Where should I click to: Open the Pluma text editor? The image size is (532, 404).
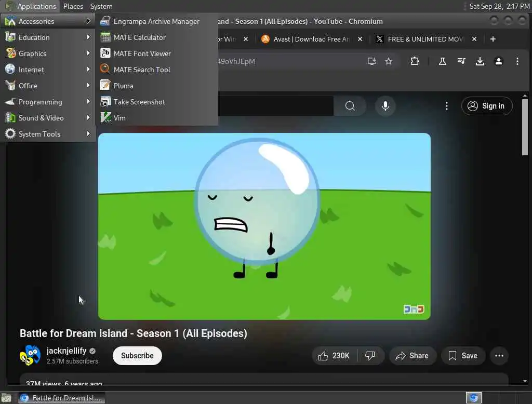(x=156, y=86)
